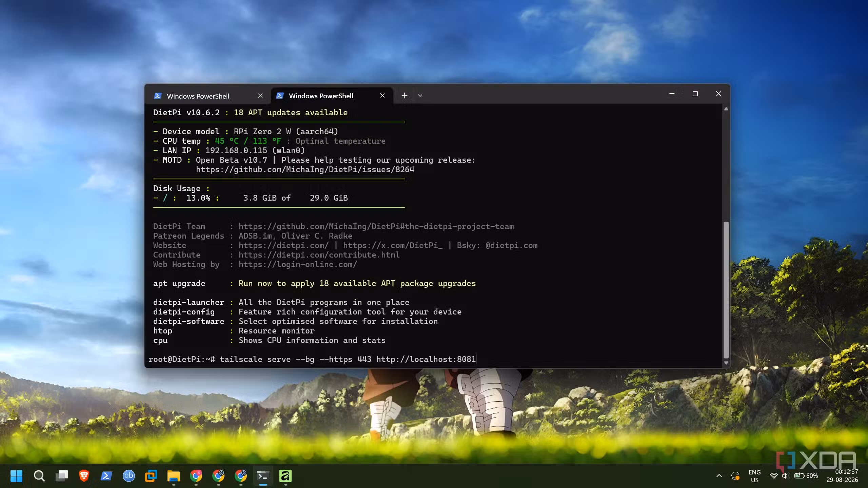Open ENG US language switcher
Screen dimensions: 868x488
pyautogui.click(x=755, y=476)
